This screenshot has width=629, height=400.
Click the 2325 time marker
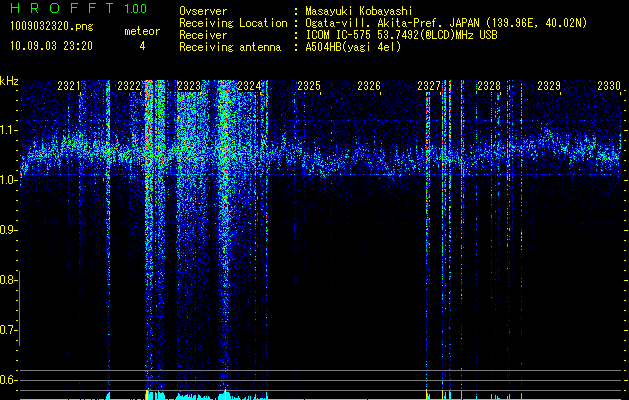[x=309, y=85]
